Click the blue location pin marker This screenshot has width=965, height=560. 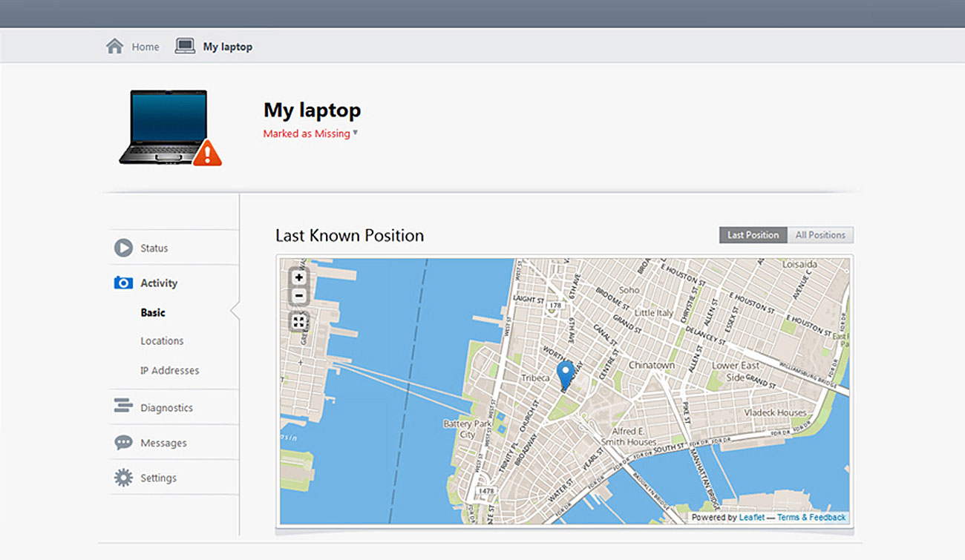[x=566, y=375]
